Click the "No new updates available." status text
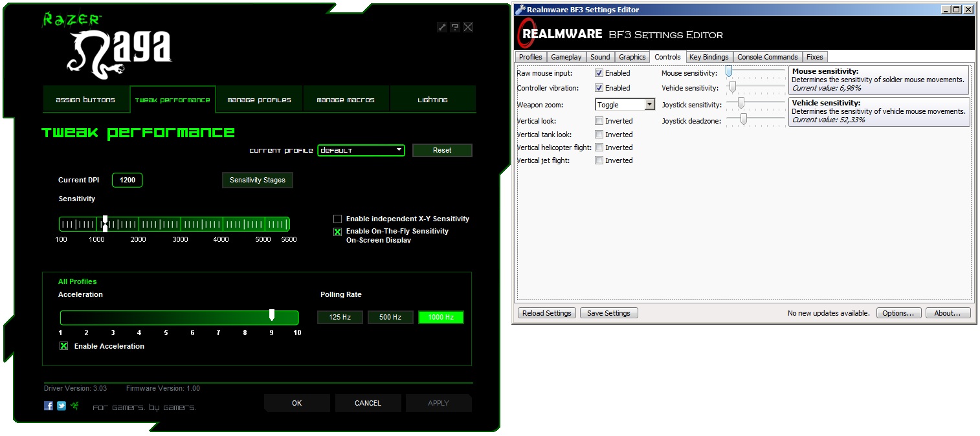This screenshot has height=436, width=980. click(x=829, y=313)
